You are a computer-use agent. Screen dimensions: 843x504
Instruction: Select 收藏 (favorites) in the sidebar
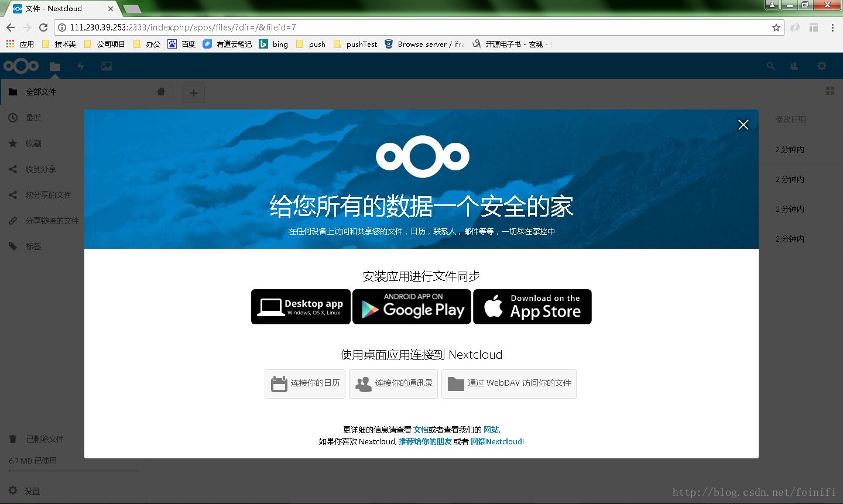(x=33, y=143)
